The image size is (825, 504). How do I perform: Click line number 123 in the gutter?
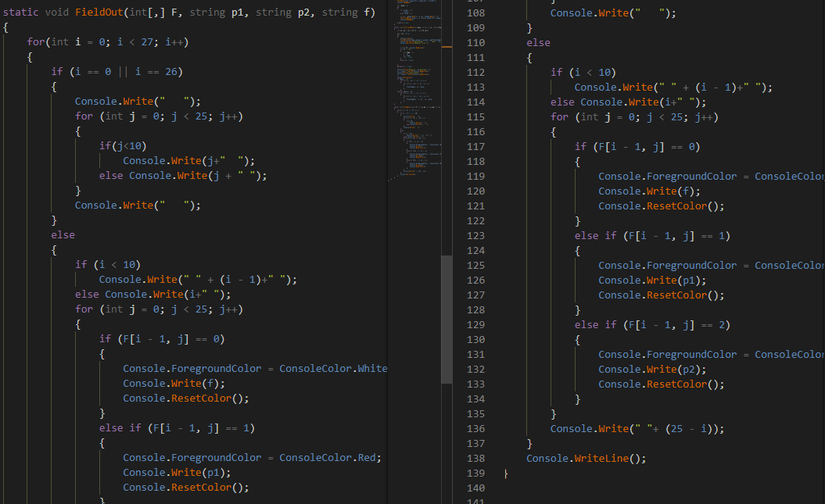point(475,235)
